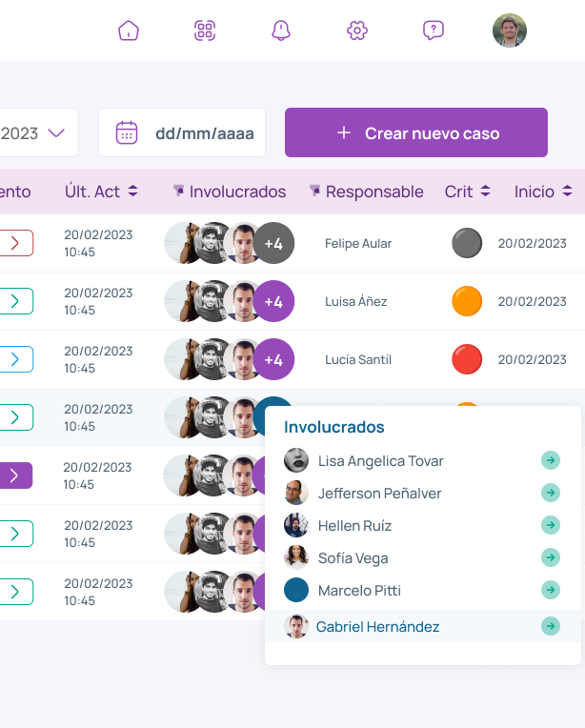
Task: Click filter icon next to Responsable
Action: (x=315, y=192)
